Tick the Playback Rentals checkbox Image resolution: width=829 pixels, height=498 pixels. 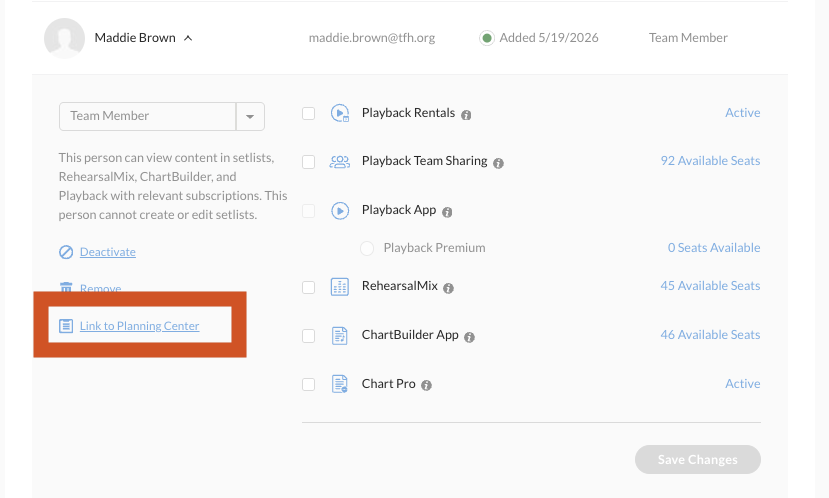[x=308, y=113]
